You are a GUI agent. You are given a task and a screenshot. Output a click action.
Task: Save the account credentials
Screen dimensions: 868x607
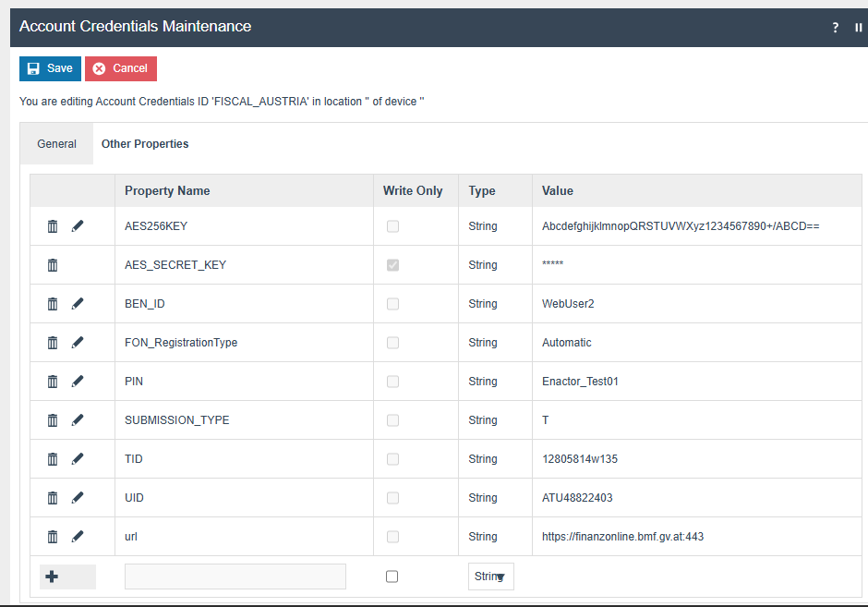[50, 68]
